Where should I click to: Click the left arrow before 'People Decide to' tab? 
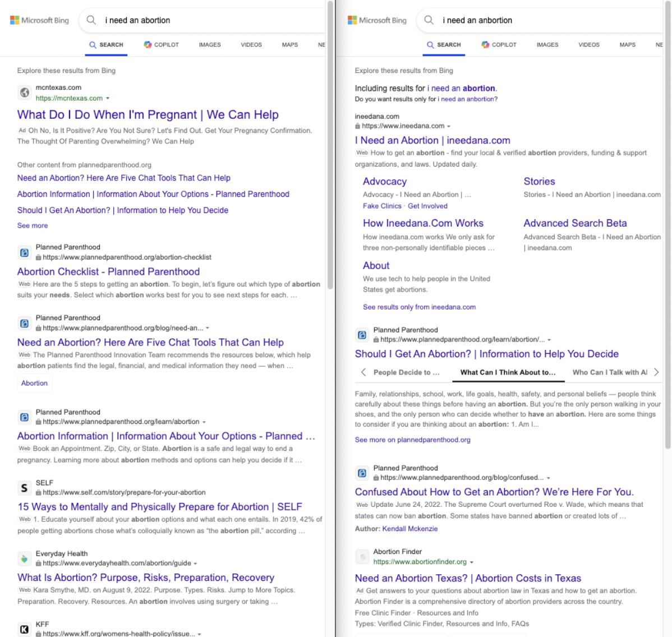point(363,372)
